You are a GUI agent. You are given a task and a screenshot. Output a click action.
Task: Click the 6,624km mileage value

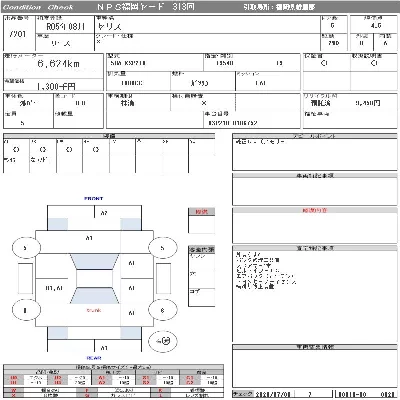click(58, 63)
